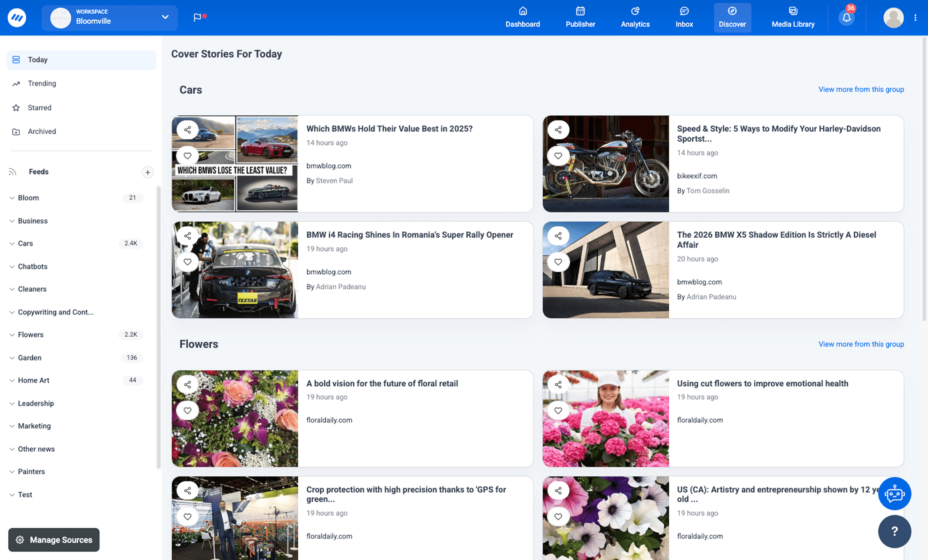Open the AI assistant robot icon bottom right
928x560 pixels.
[x=895, y=494]
